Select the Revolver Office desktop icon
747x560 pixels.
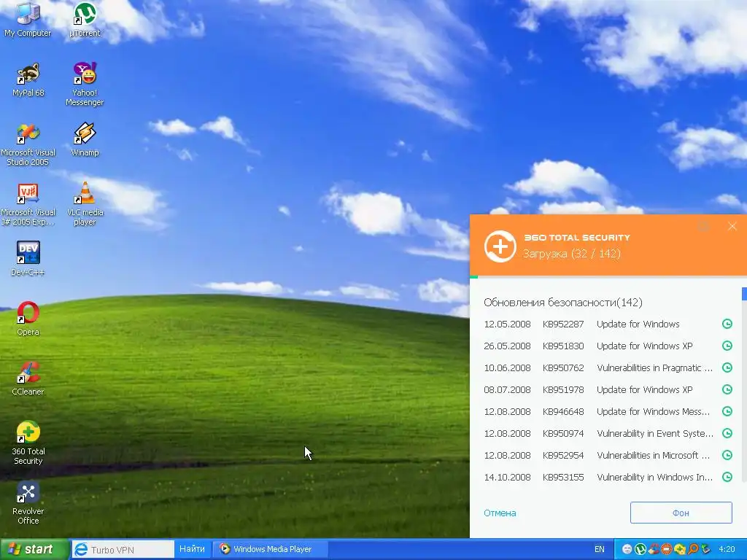28,503
